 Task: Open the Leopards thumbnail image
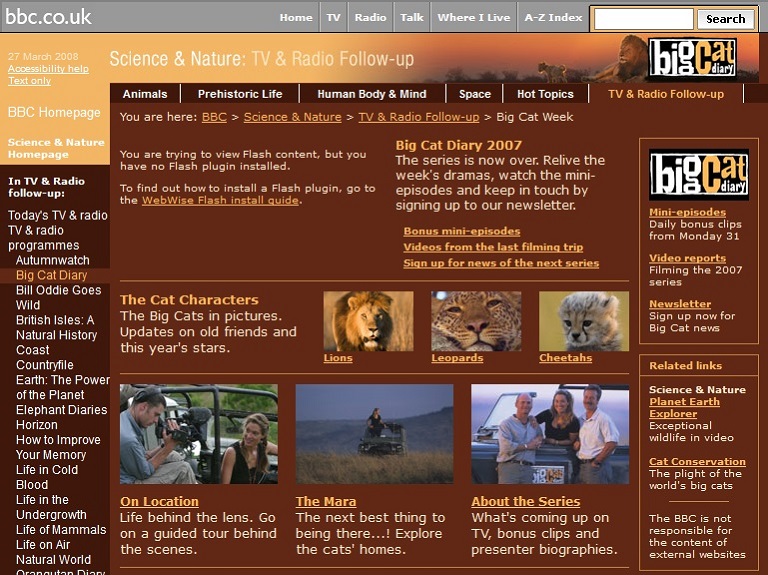pyautogui.click(x=476, y=321)
